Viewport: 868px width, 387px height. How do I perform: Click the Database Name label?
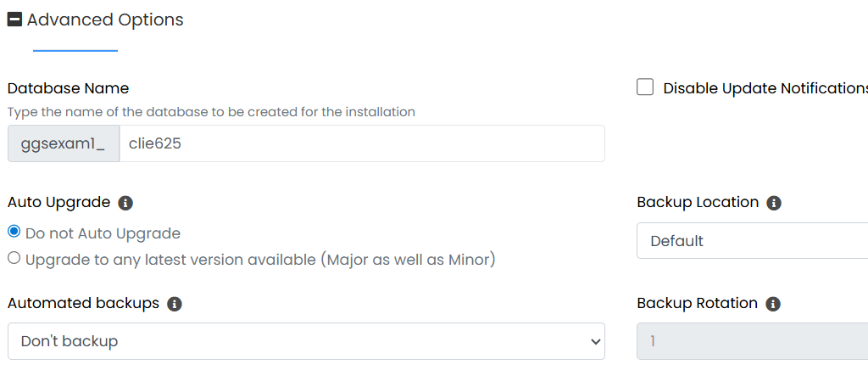(68, 88)
